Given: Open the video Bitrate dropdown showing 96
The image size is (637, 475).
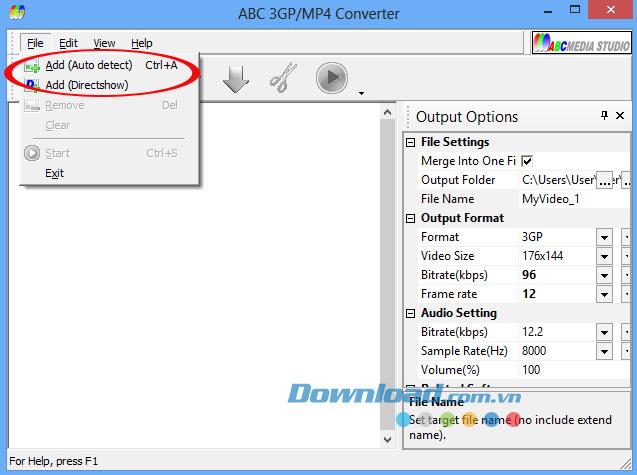Looking at the screenshot, I should click(604, 275).
